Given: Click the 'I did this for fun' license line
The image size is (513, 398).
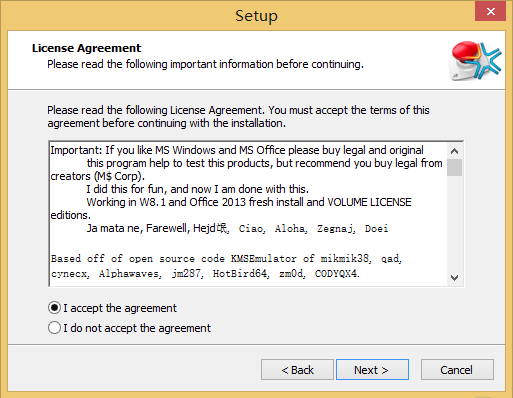Looking at the screenshot, I should point(198,189).
